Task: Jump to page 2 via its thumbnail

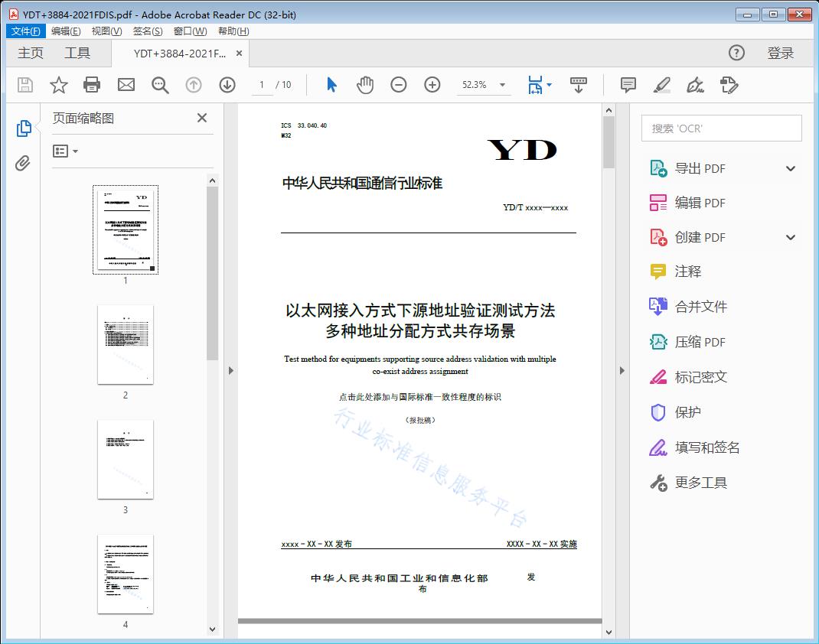Action: click(x=125, y=345)
